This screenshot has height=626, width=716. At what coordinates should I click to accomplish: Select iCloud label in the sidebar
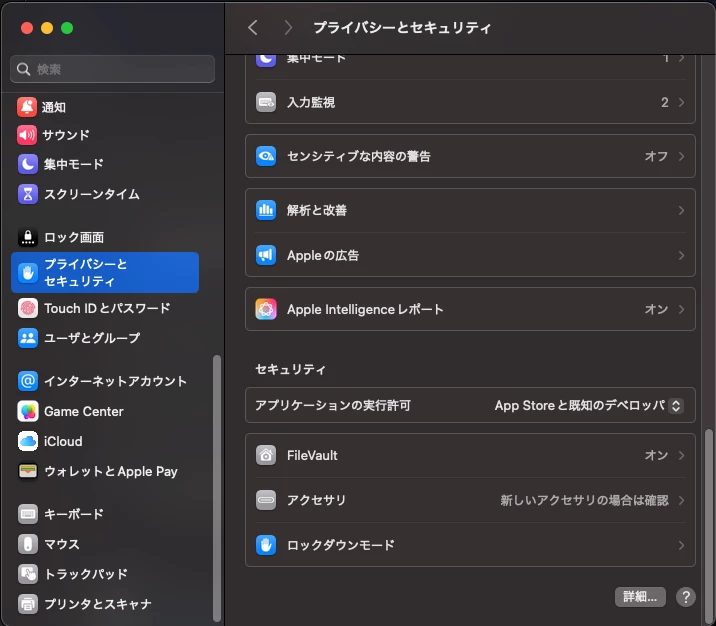63,442
